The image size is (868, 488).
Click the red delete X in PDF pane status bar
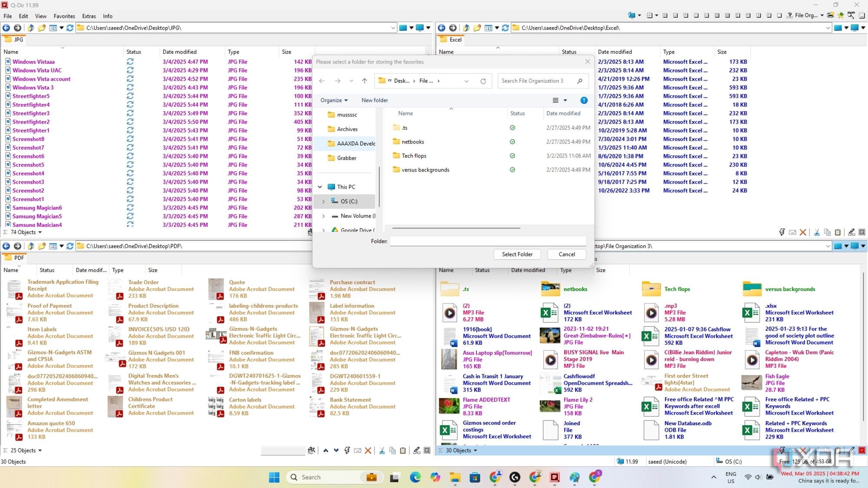click(368, 450)
